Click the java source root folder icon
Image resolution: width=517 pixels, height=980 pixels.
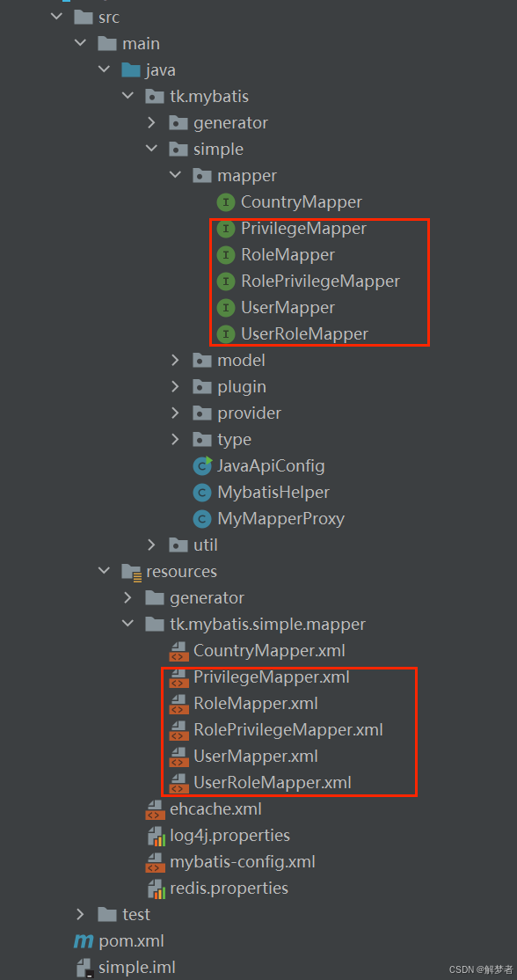pyautogui.click(x=131, y=69)
